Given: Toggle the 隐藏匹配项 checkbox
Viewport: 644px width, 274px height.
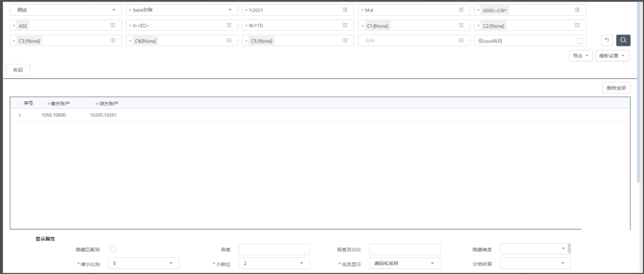Looking at the screenshot, I should point(113,249).
